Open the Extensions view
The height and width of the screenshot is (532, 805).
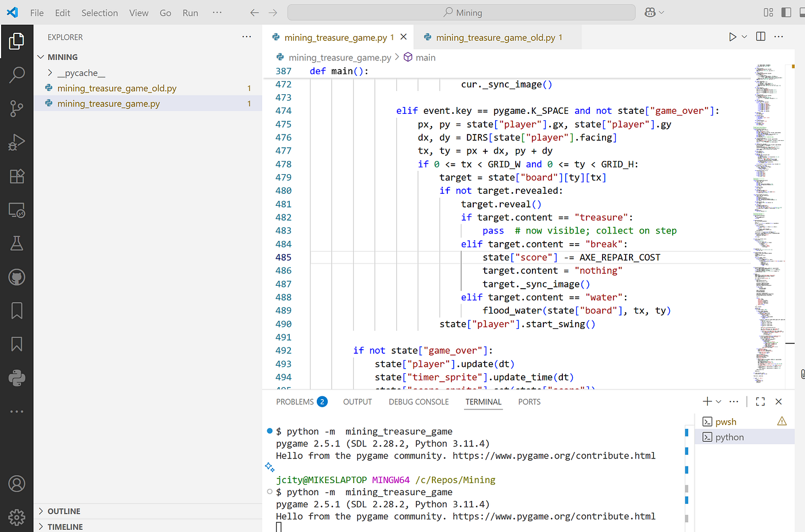17,176
